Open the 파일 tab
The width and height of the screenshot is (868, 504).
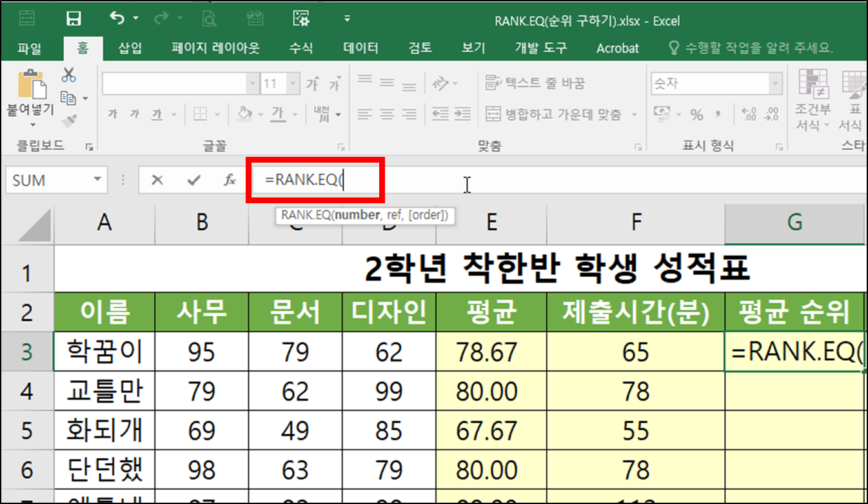[30, 48]
